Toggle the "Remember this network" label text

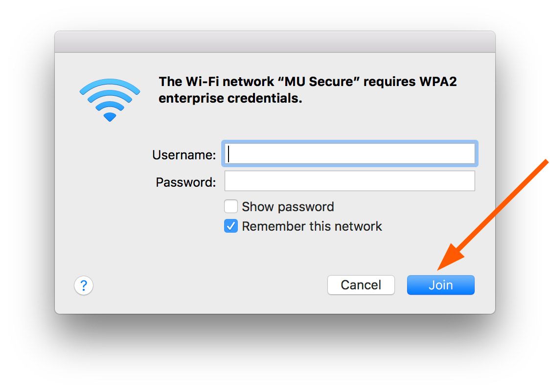coord(312,226)
